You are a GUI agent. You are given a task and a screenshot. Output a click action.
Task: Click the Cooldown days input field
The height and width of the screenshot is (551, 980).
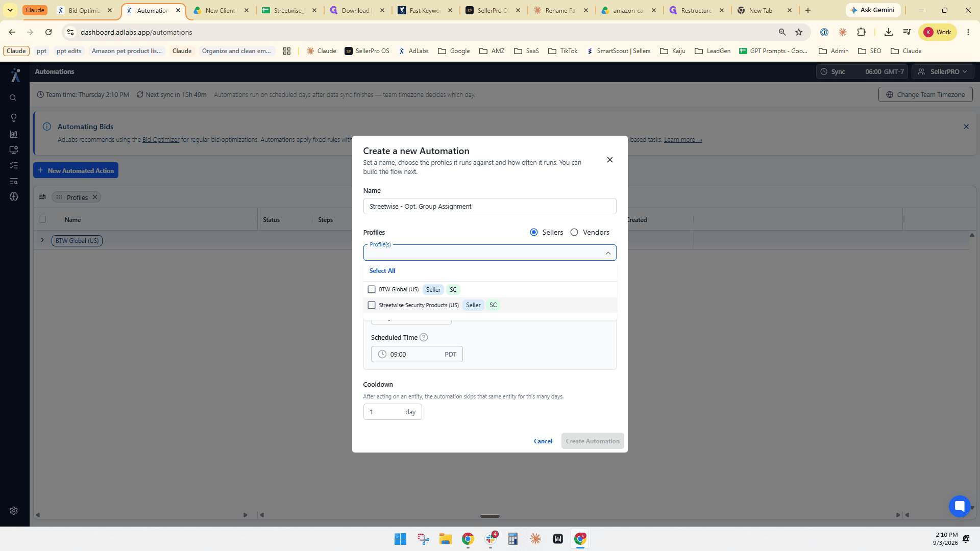393,412
